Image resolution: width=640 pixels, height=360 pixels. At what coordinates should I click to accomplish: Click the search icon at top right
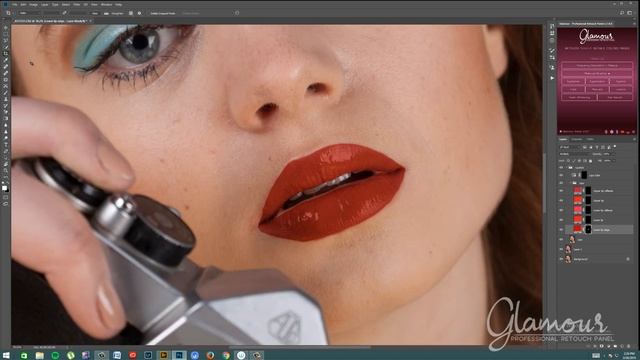(622, 13)
